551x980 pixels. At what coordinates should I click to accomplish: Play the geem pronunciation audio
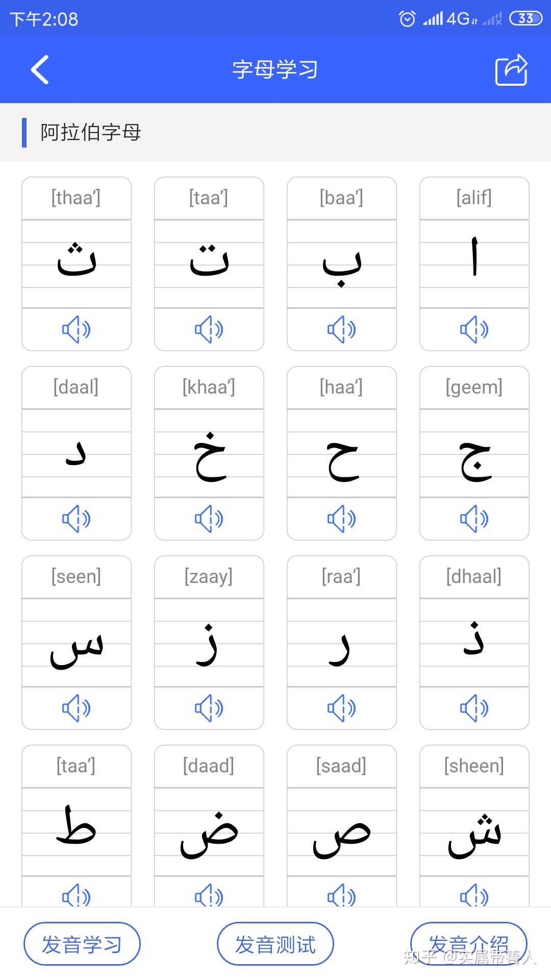474,519
